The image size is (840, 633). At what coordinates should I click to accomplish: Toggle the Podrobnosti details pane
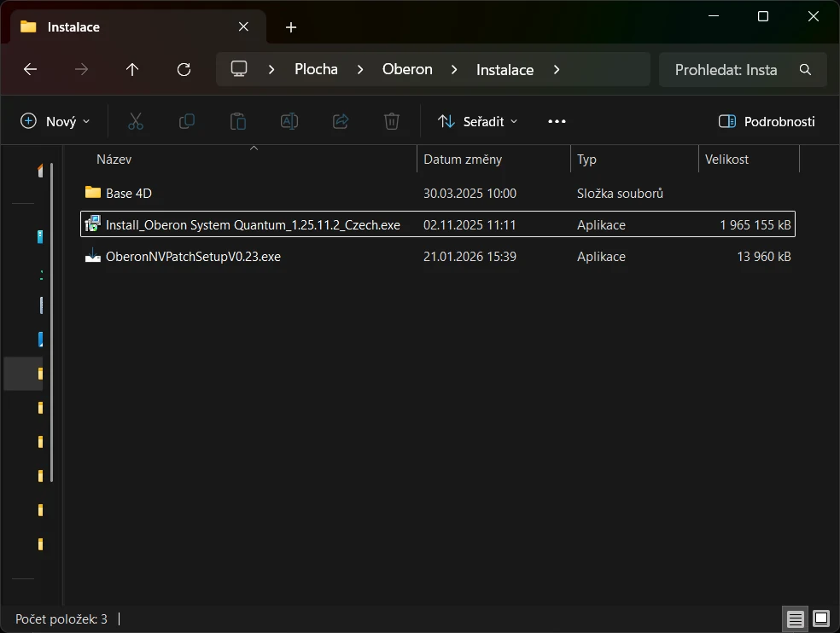(x=767, y=121)
